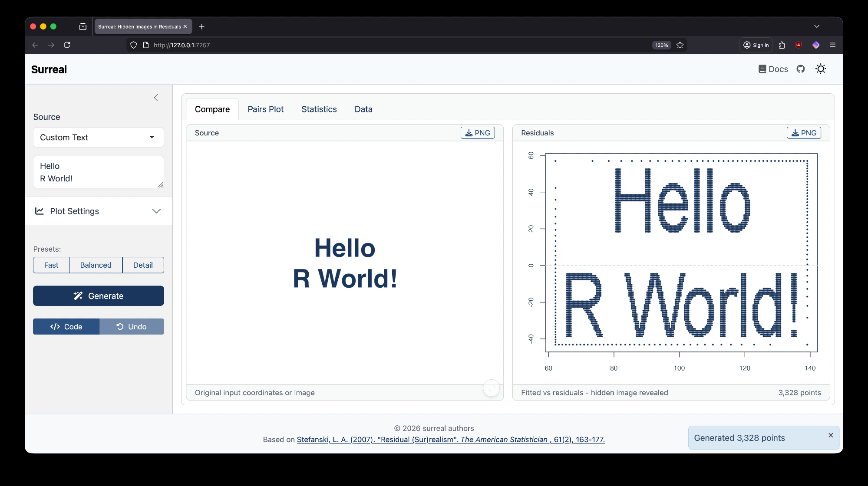
Task: Open the Stefanski 2007 paper link
Action: 450,440
